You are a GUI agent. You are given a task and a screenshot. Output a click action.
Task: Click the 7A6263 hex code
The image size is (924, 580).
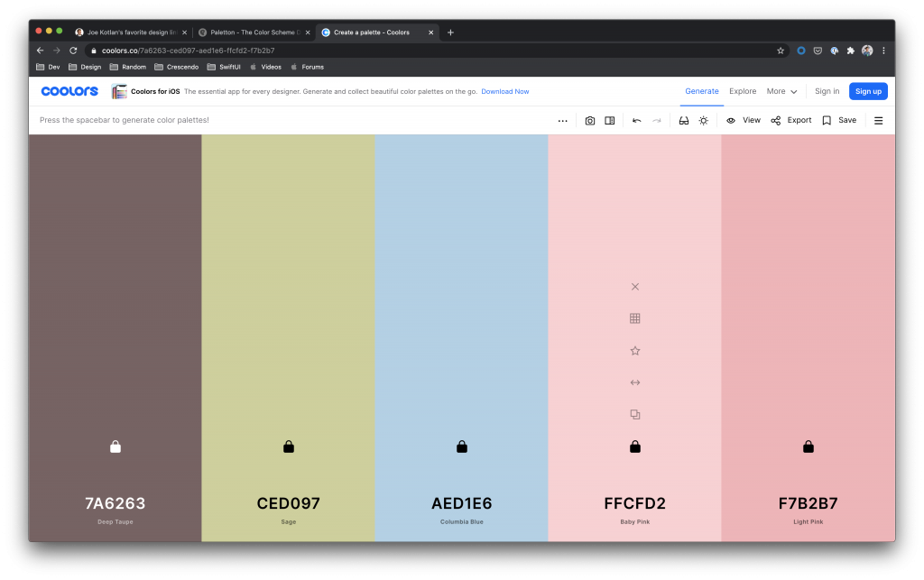115,503
